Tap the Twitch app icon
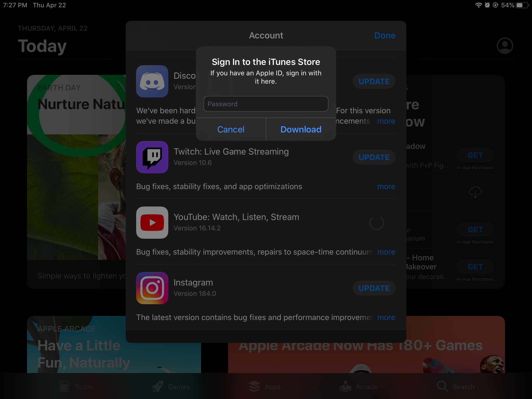Viewport: 532px width, 399px height. tap(152, 157)
